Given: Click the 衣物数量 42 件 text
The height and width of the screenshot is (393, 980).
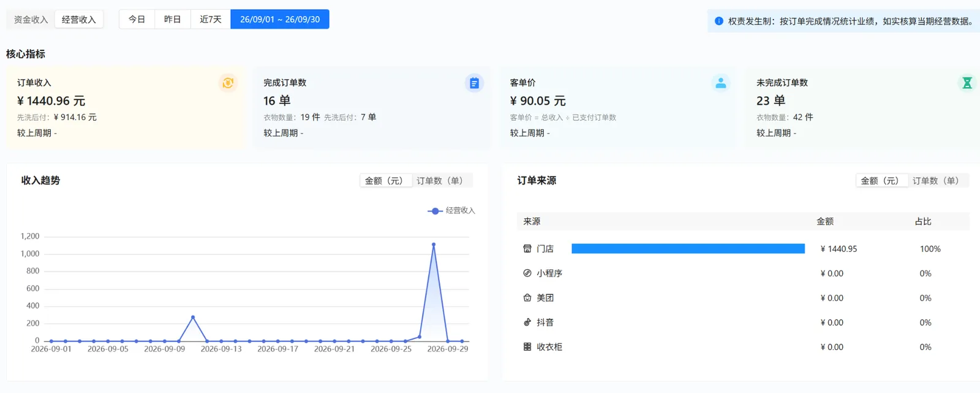Looking at the screenshot, I should tap(785, 117).
